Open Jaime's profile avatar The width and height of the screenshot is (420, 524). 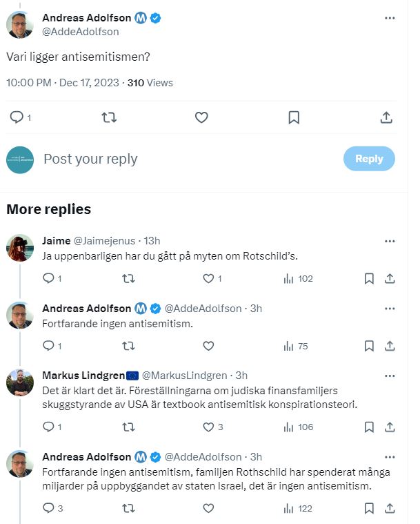[x=20, y=248]
